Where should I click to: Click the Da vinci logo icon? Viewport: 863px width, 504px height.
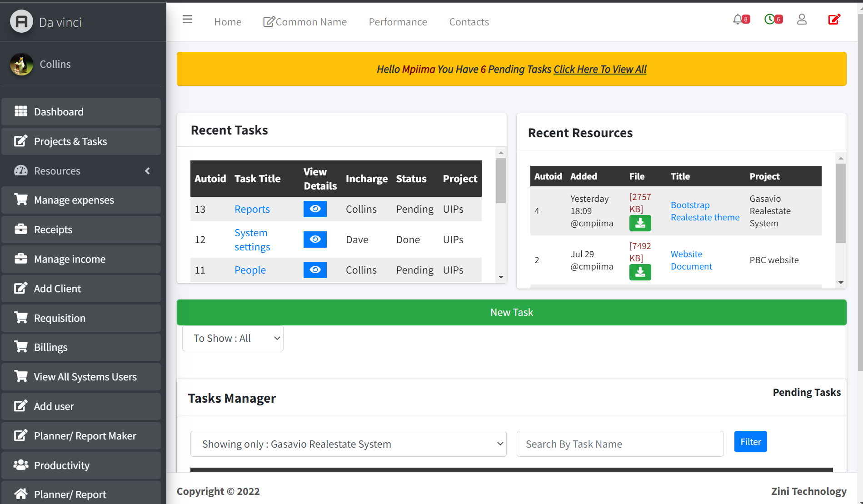point(21,21)
